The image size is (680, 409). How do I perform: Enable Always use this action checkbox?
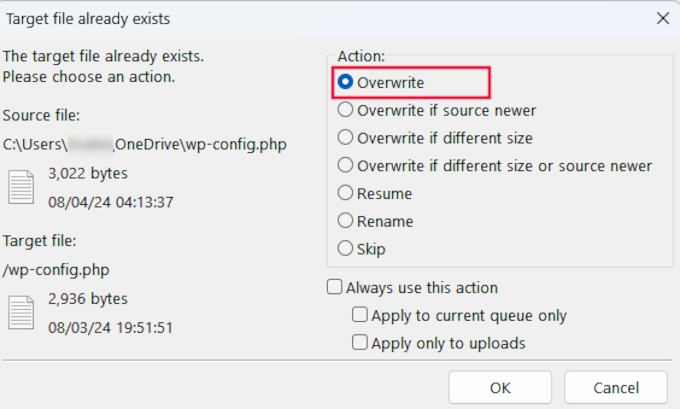[335, 288]
